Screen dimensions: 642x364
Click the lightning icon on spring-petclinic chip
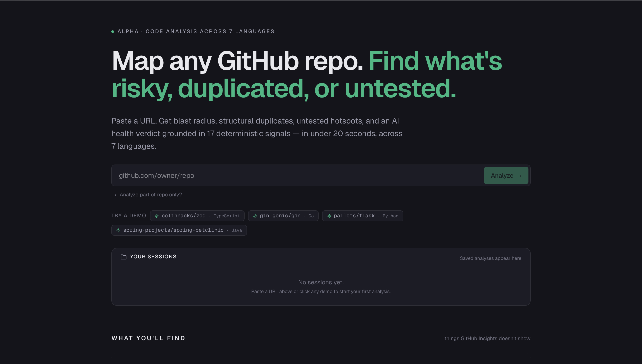tap(118, 230)
